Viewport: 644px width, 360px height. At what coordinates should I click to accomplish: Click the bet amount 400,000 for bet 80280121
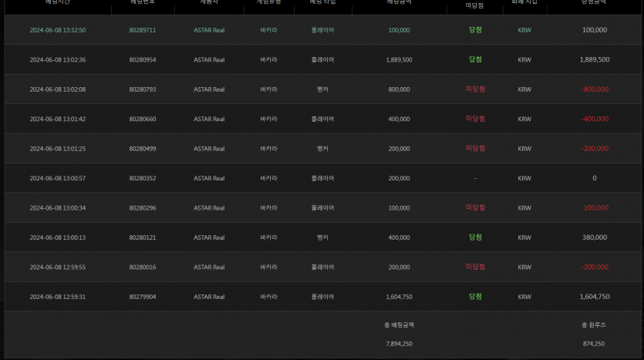399,237
